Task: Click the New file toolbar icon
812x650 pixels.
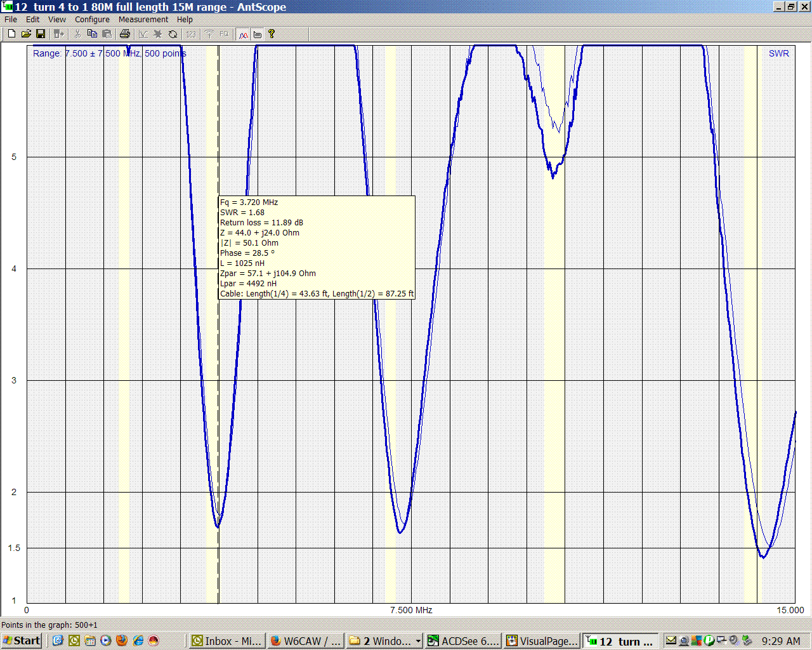Action: tap(11, 34)
